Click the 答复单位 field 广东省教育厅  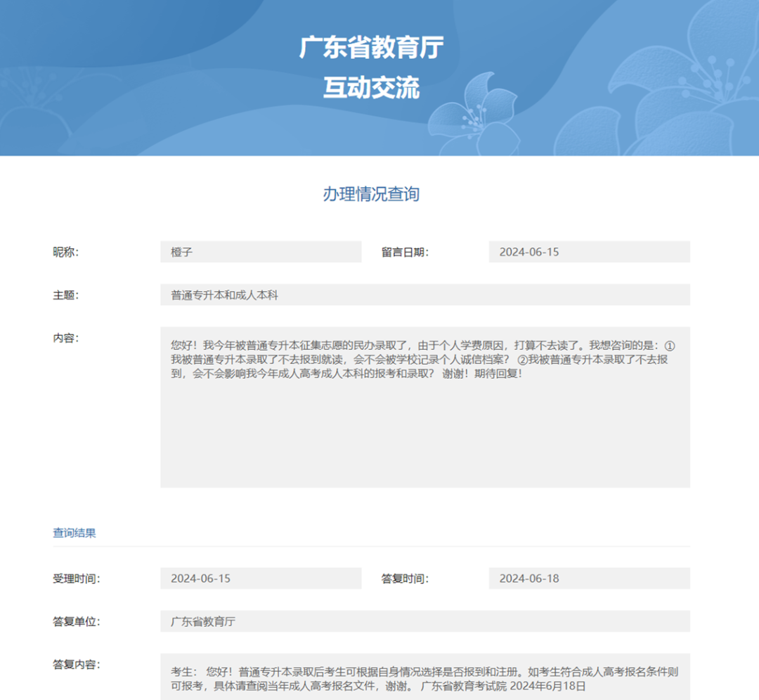425,621
